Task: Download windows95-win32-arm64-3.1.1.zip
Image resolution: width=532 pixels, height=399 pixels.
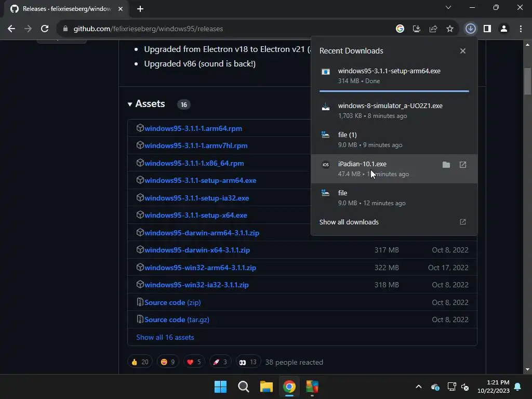Action: (200, 268)
